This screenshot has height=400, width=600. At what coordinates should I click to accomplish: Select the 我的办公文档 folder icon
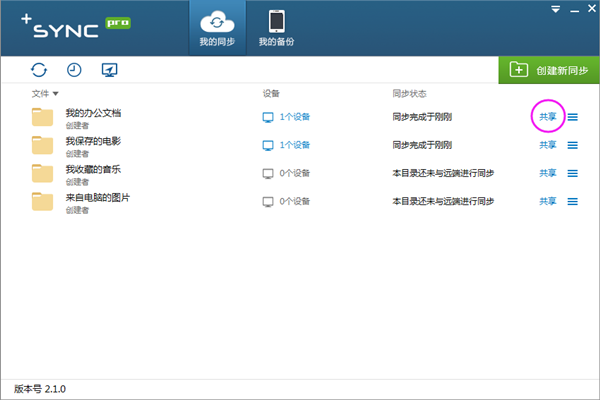42,118
